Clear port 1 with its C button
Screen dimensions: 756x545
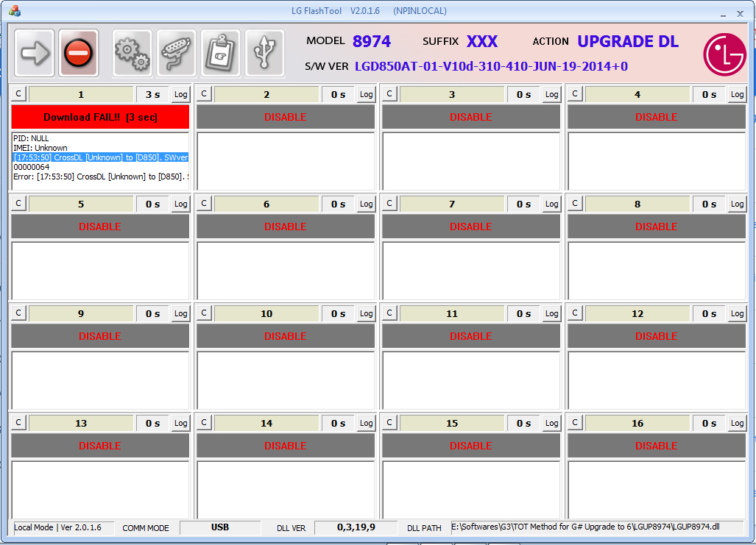pos(18,93)
